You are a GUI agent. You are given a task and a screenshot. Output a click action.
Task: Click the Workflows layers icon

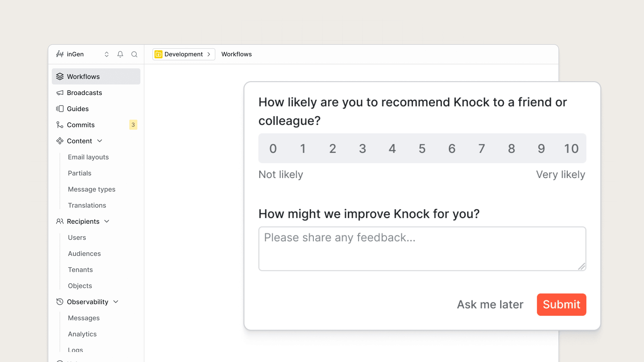(60, 76)
